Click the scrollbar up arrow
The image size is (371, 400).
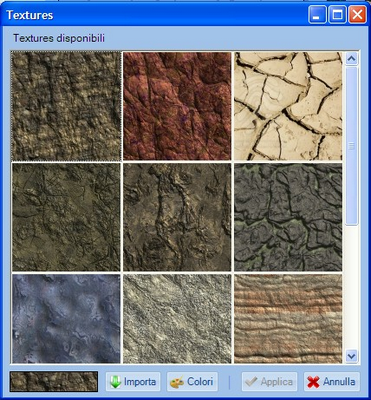click(x=352, y=59)
